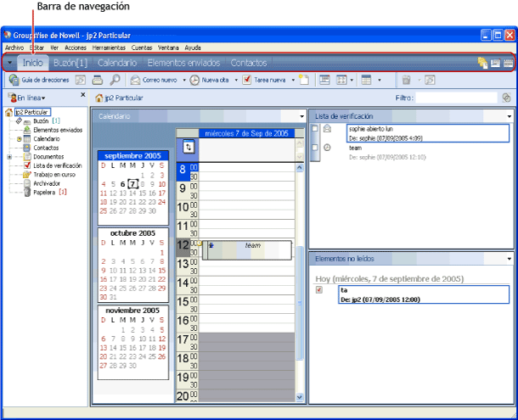Open the Acciones menu
The image size is (518, 420).
76,48
